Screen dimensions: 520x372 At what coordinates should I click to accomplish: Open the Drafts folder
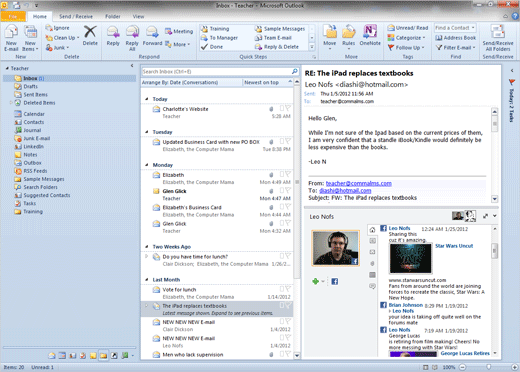30,86
